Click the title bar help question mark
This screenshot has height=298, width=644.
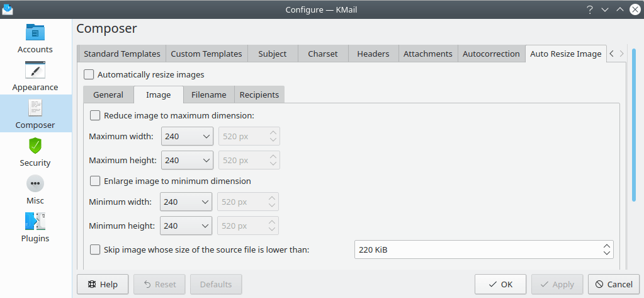[589, 9]
